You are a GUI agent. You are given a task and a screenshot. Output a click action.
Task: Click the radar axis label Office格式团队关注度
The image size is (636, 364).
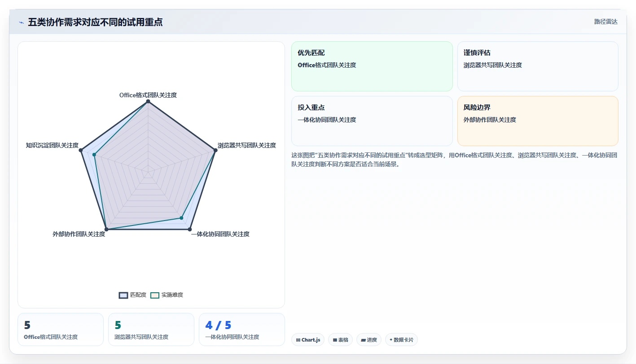[148, 95]
